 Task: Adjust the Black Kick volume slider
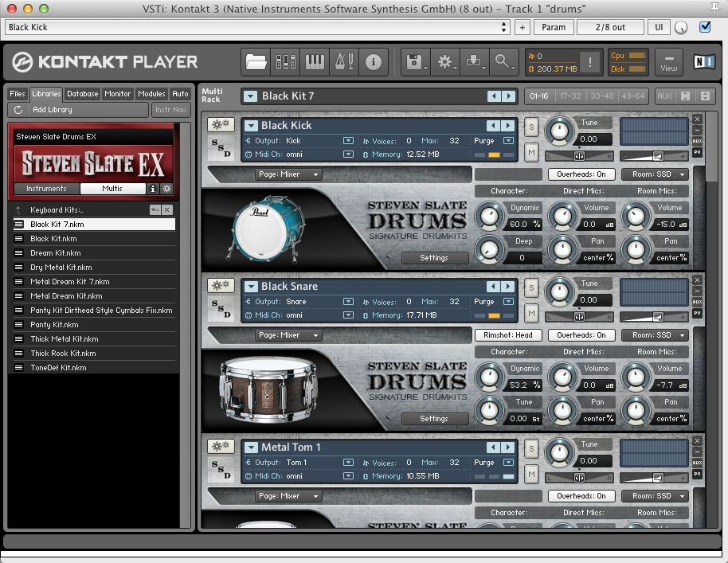click(x=654, y=156)
